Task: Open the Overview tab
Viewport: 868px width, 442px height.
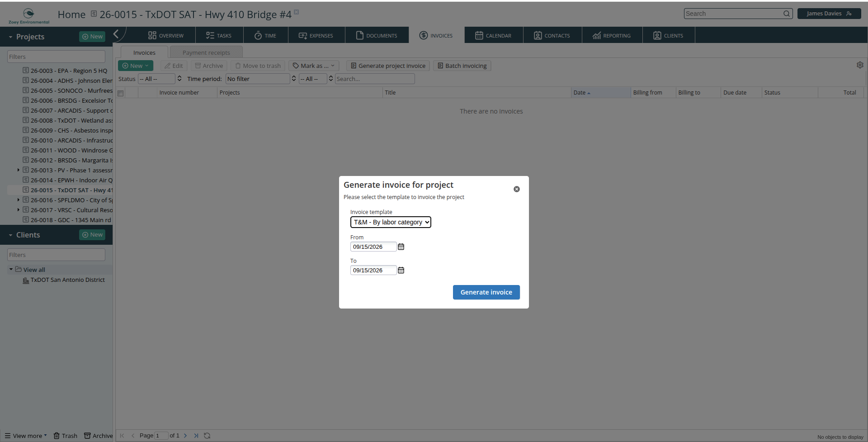Action: [166, 35]
